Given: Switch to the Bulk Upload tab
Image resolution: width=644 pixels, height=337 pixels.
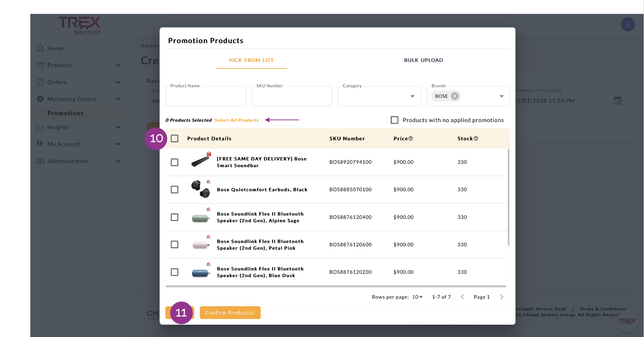Looking at the screenshot, I should (423, 60).
